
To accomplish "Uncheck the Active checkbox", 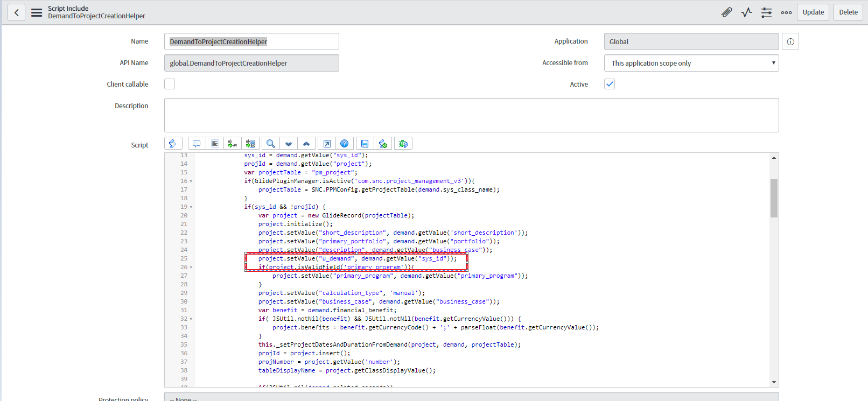I will [610, 84].
